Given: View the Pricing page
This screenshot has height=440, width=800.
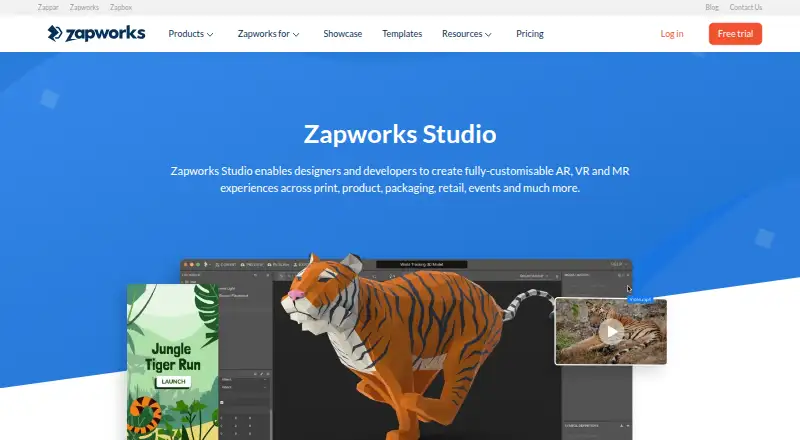Looking at the screenshot, I should click(x=530, y=34).
